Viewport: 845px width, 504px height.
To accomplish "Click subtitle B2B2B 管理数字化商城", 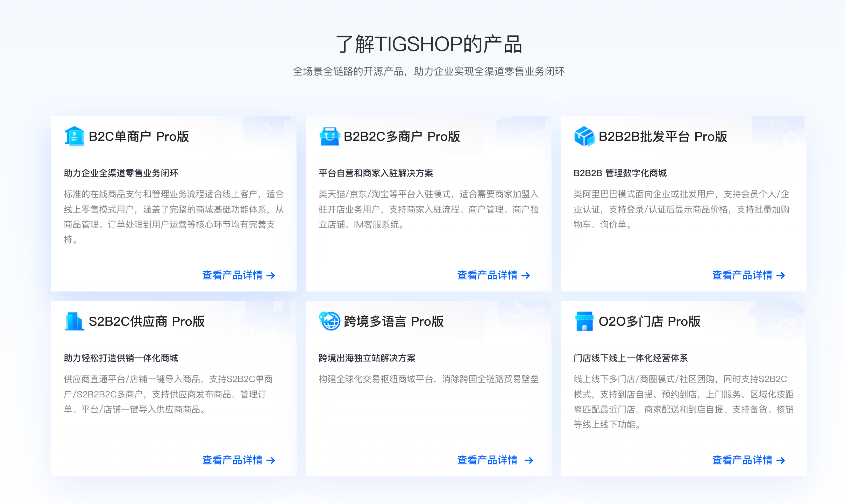I will pos(620,173).
